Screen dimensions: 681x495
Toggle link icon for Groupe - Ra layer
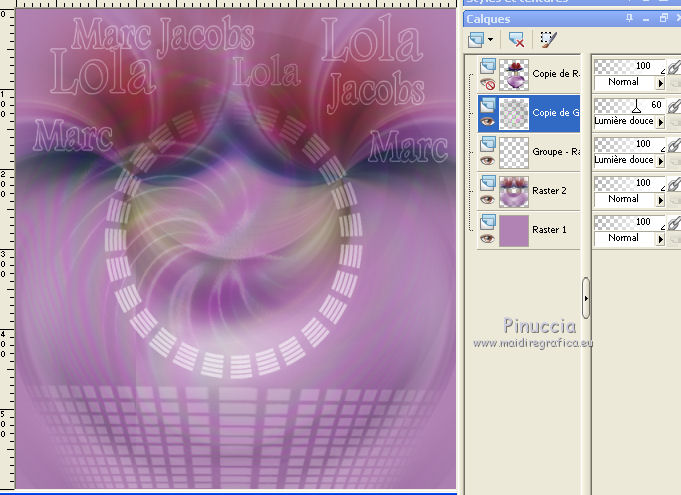[x=674, y=145]
